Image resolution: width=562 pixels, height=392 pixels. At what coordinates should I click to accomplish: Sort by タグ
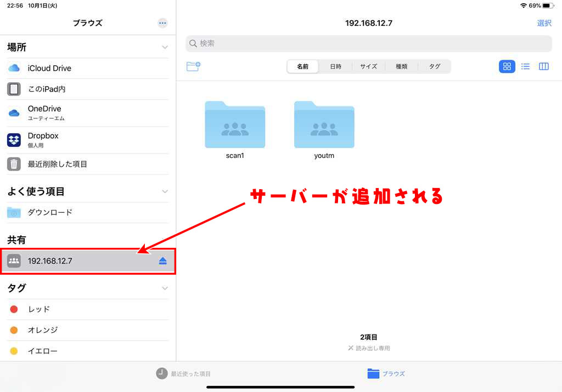435,66
